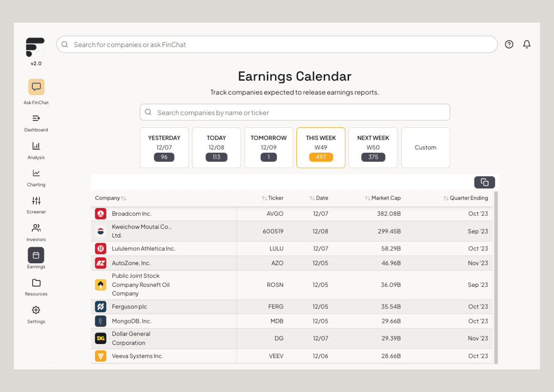Open the MongoDB, Inc. company name
The image size is (554, 392).
132,321
